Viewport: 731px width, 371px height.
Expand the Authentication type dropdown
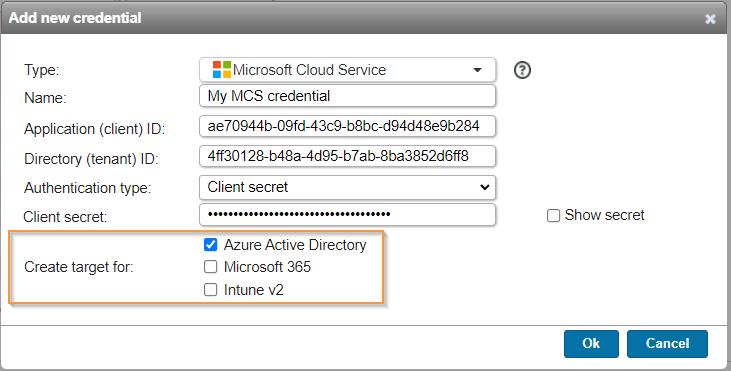tap(347, 187)
